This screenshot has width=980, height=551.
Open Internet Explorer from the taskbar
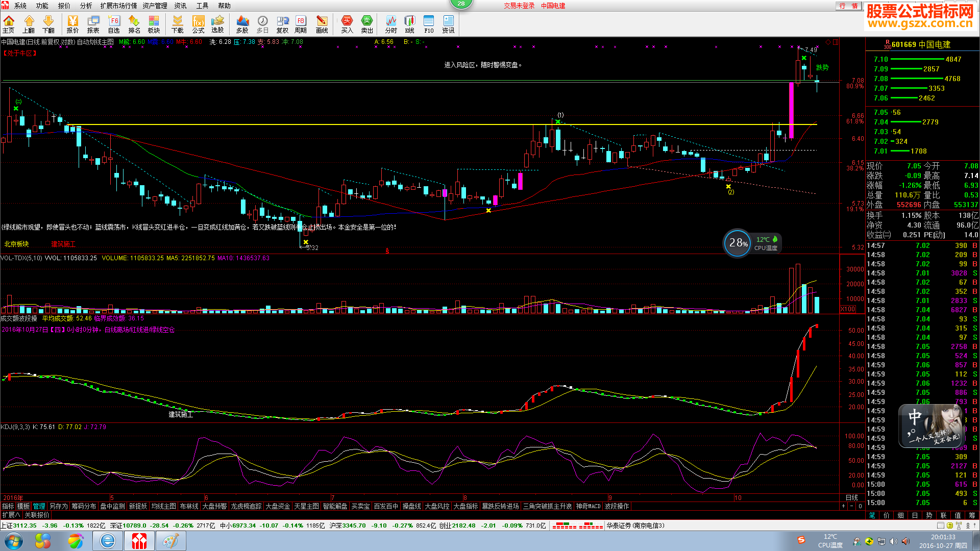[108, 541]
